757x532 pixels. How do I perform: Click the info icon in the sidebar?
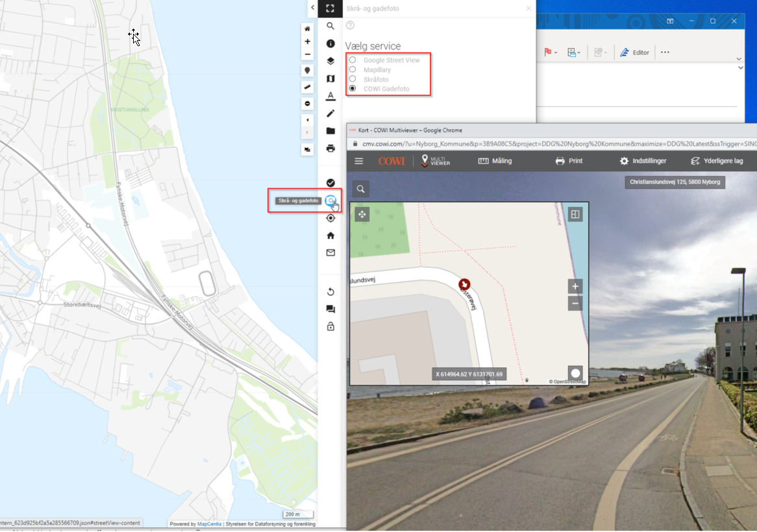(x=330, y=43)
